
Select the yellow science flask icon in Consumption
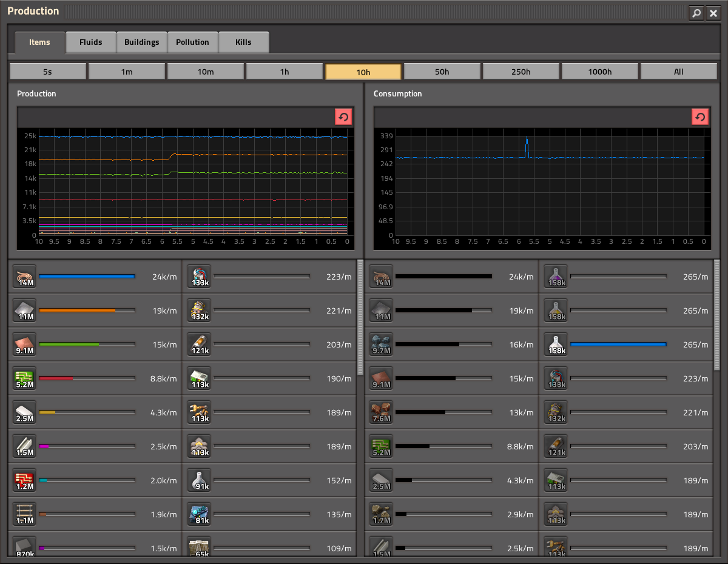click(556, 311)
